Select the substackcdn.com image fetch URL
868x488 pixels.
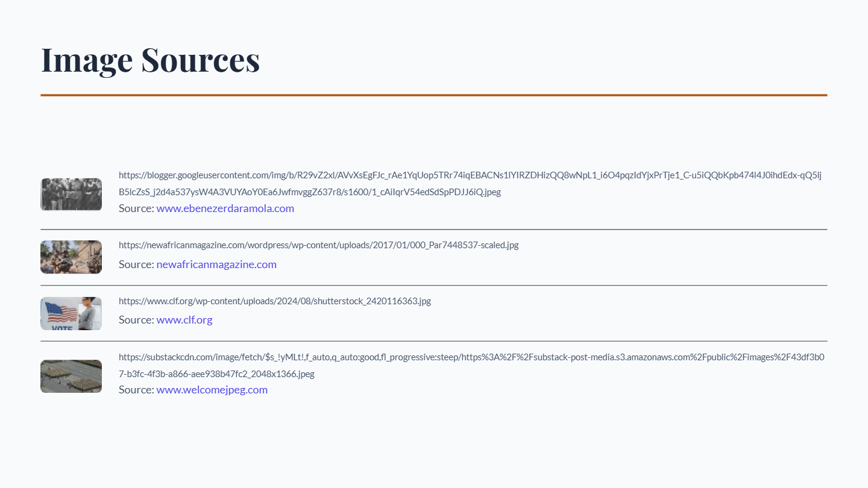point(471,366)
